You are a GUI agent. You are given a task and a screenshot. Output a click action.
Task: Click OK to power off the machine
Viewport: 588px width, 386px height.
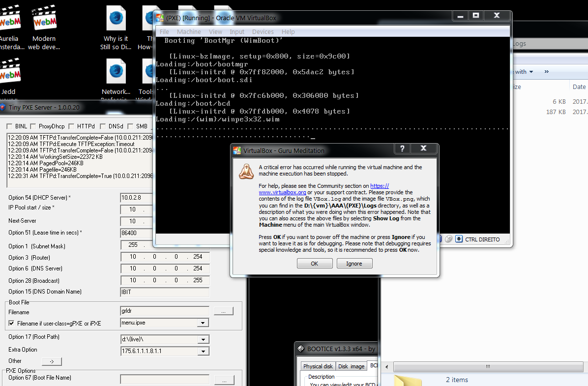(x=315, y=264)
